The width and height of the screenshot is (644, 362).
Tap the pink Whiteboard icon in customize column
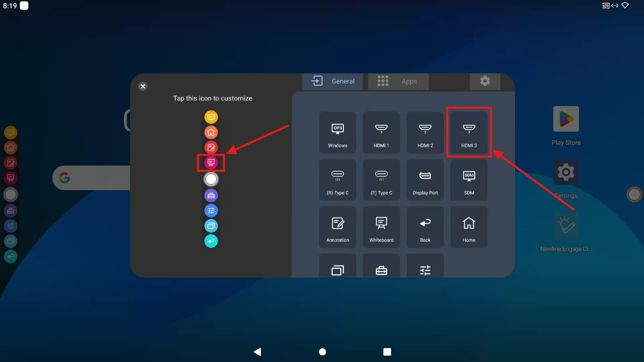point(211,163)
